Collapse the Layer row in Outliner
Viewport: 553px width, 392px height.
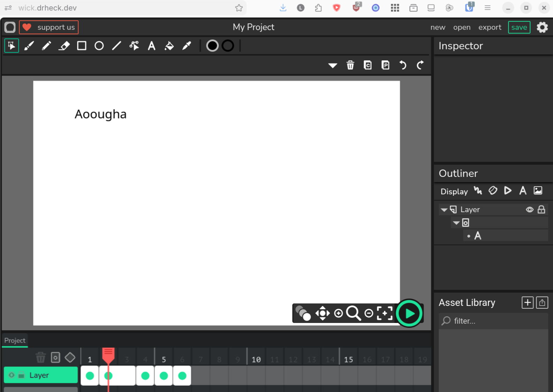pos(444,210)
